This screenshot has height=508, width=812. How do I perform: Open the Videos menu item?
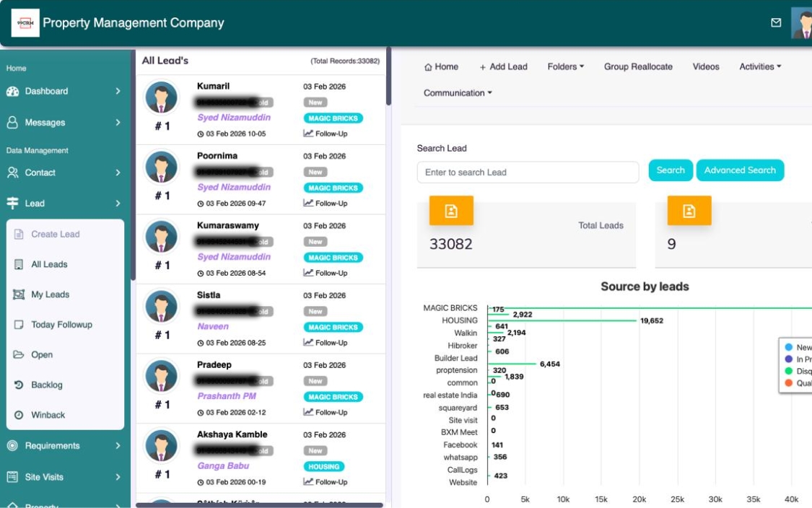coord(706,66)
